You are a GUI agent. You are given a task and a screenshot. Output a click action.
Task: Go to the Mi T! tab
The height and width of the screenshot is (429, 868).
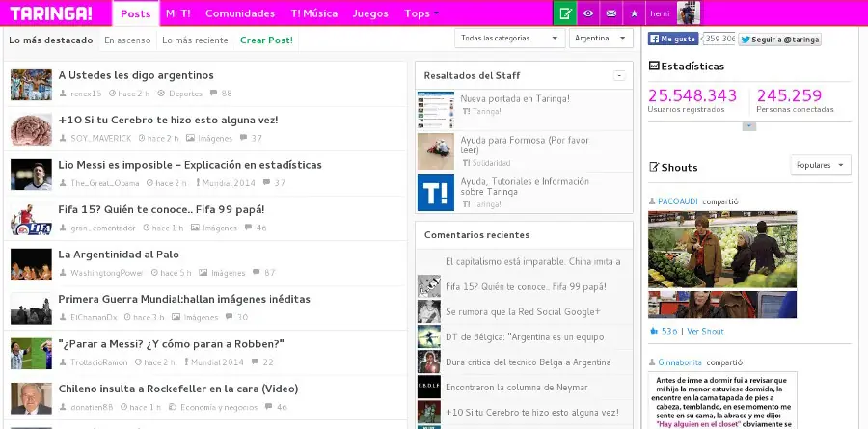(177, 13)
